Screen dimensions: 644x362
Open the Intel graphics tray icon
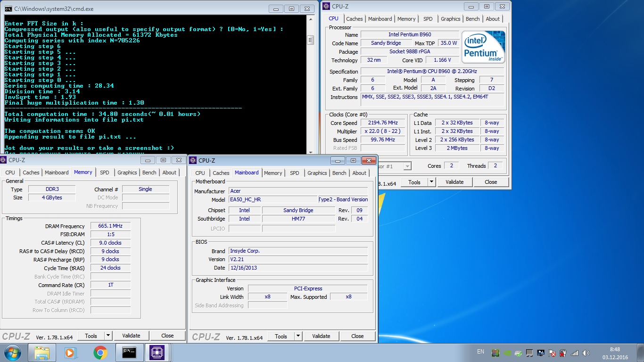click(x=541, y=353)
